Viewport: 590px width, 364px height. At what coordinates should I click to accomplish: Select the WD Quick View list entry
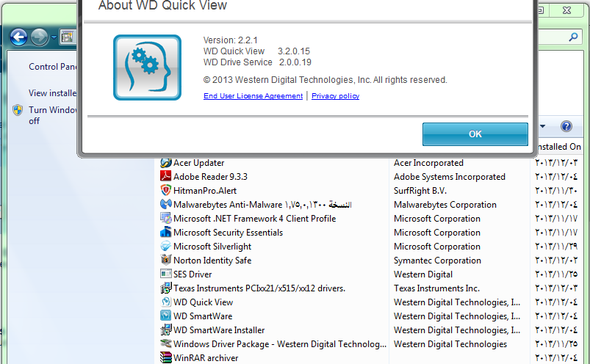(204, 302)
